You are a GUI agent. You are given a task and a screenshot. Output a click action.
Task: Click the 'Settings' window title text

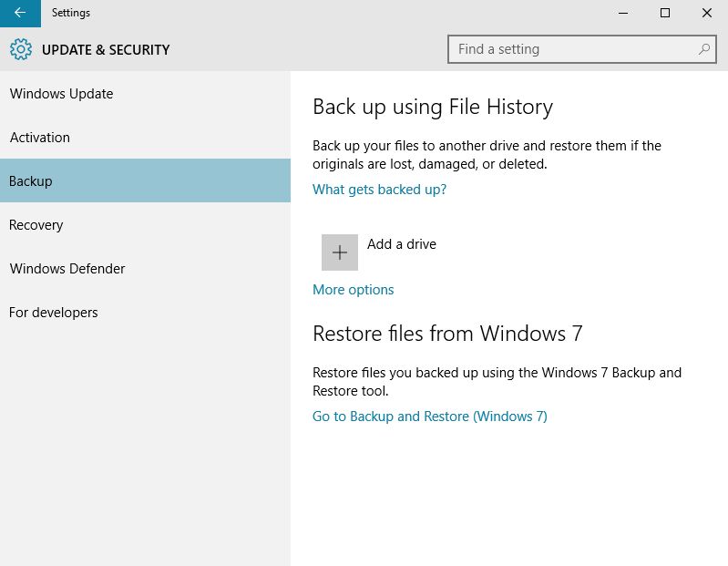coord(71,13)
